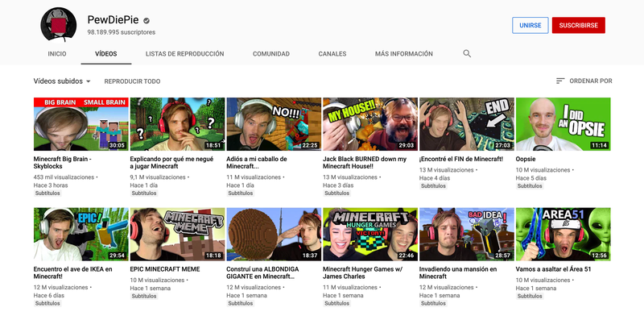Open the END arrow video thumbnail
Viewport: 644px width, 316px height.
coord(467,124)
